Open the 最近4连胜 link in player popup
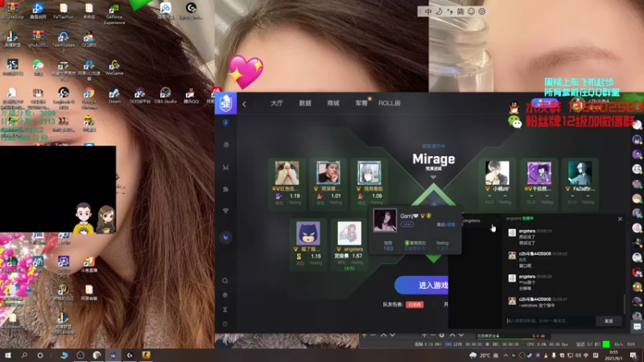The image size is (644, 362). (x=446, y=225)
